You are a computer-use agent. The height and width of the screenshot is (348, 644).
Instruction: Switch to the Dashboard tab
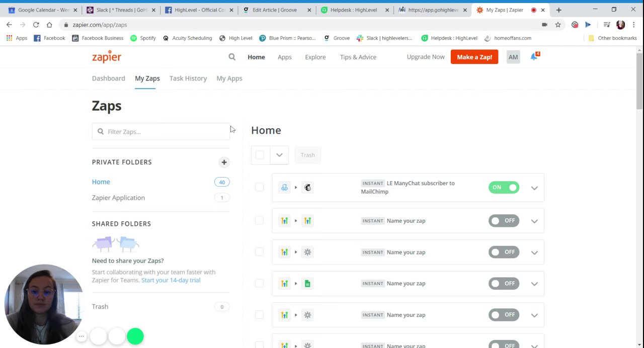point(108,78)
